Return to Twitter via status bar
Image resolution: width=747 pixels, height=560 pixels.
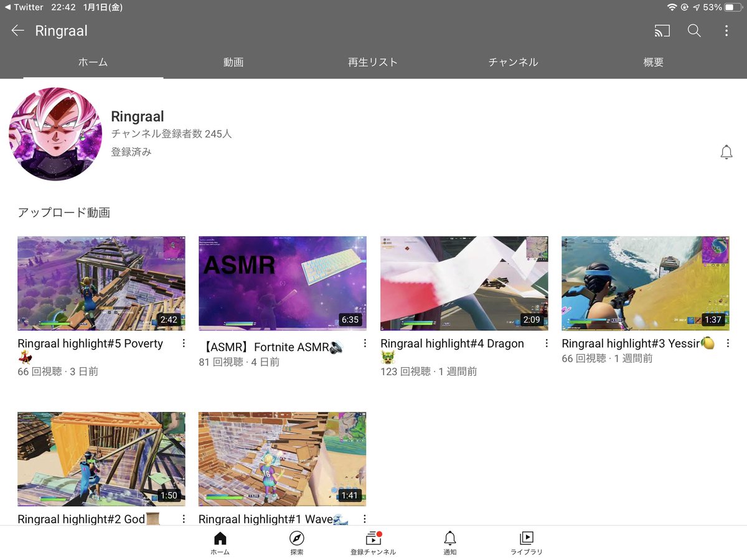pos(24,7)
